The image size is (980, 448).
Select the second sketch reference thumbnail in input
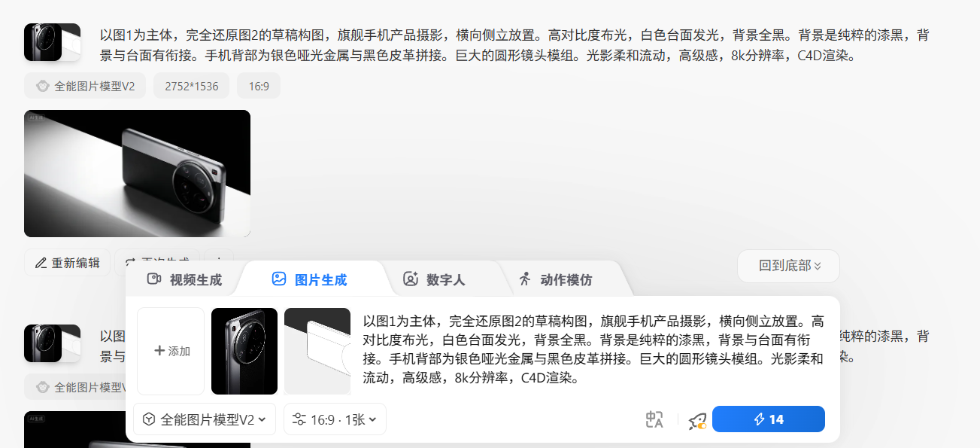pos(317,351)
